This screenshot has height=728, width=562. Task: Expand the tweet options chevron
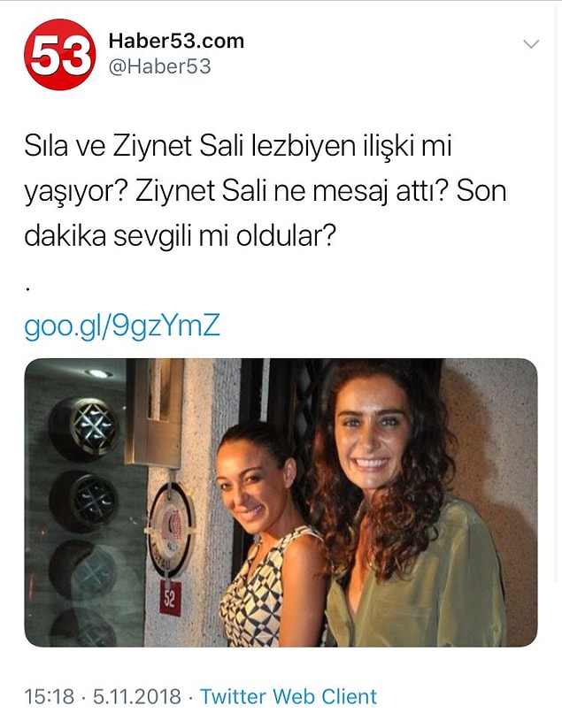[531, 44]
